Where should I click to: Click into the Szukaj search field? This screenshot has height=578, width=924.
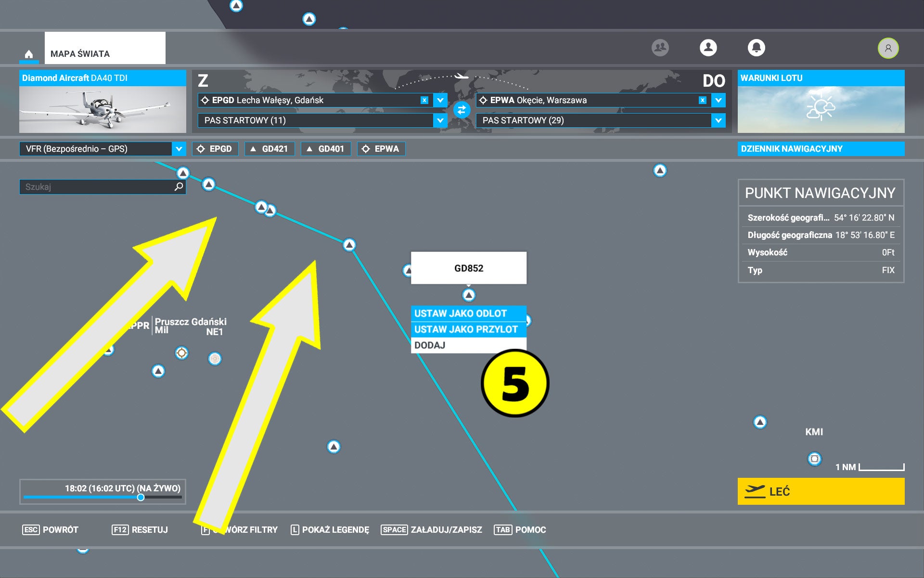pos(96,187)
